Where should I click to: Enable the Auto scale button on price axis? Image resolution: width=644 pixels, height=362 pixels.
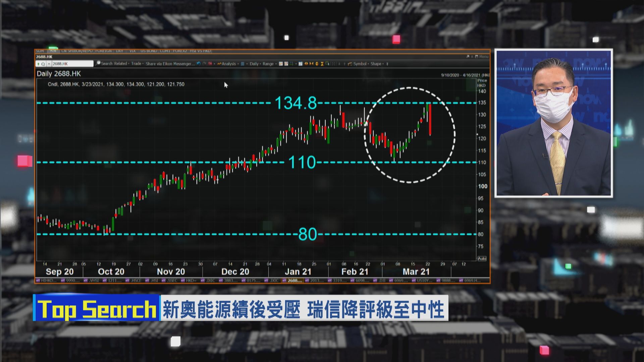tap(482, 258)
